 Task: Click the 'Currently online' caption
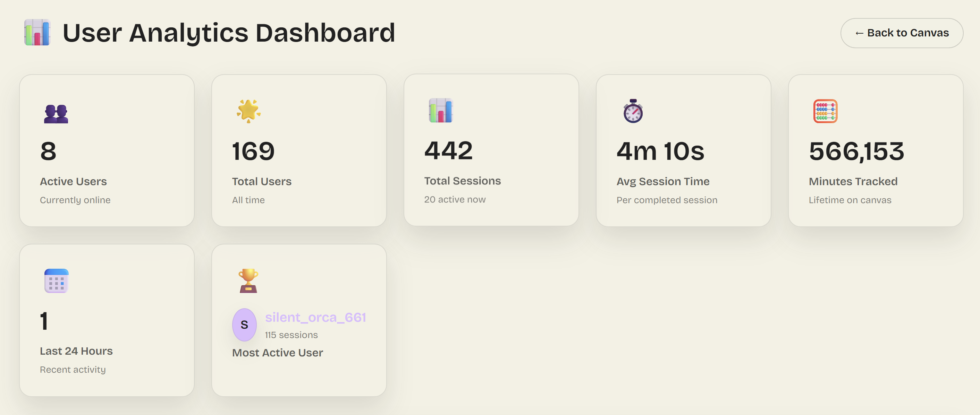(75, 200)
